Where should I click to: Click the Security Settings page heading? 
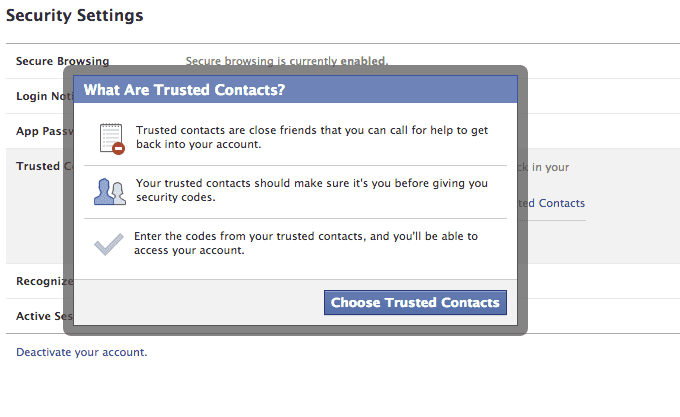click(74, 15)
